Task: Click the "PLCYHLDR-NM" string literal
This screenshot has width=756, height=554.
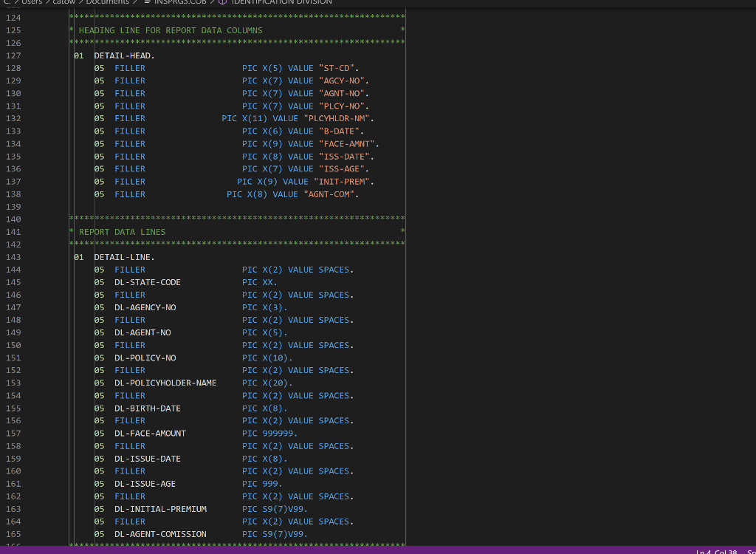Action: pyautogui.click(x=336, y=119)
